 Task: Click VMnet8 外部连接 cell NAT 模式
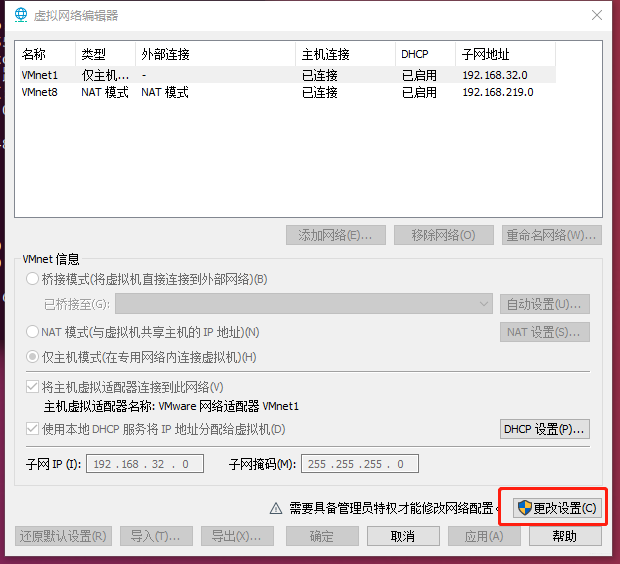[x=165, y=92]
